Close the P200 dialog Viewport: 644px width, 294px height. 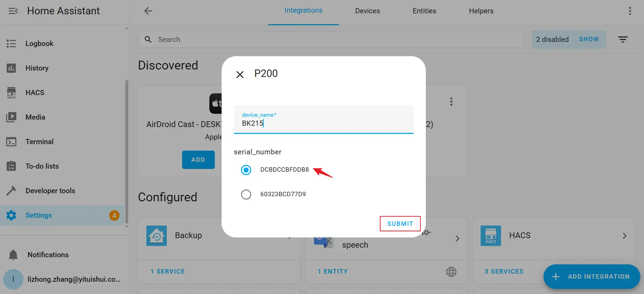tap(240, 74)
